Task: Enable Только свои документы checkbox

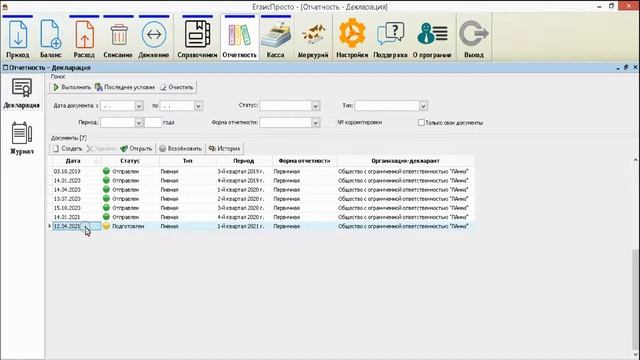Action: (421, 122)
